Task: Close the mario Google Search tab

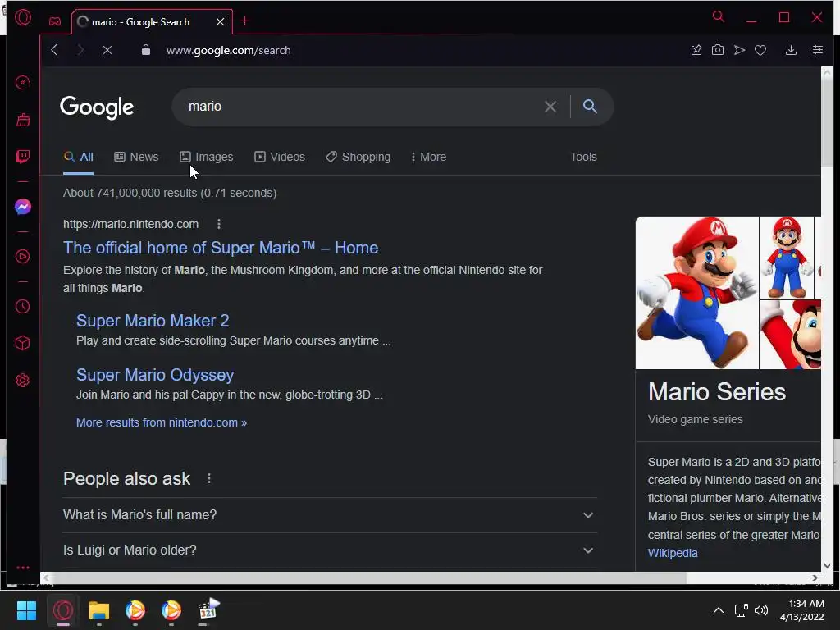Action: coord(220,21)
